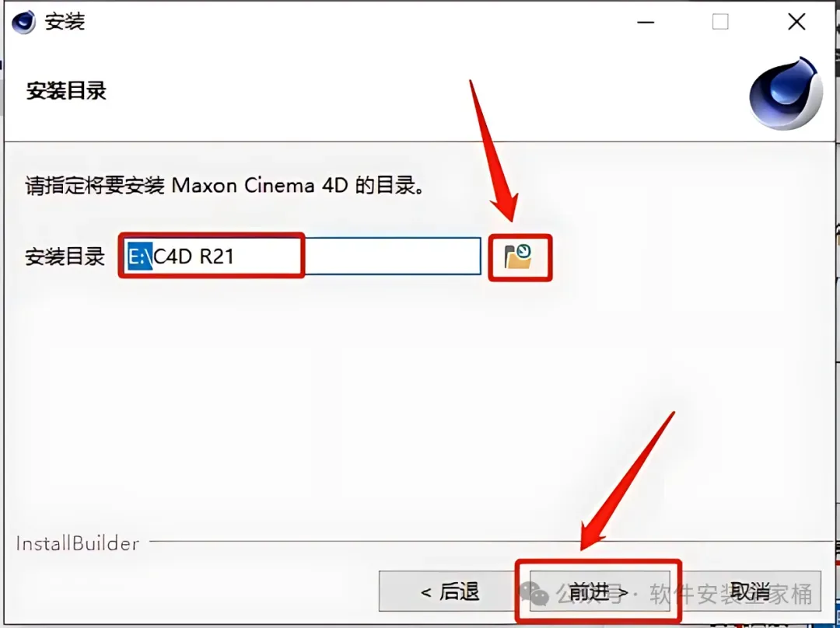Click the 安装 window title text
Viewport: 840px width, 628px height.
pyautogui.click(x=65, y=22)
